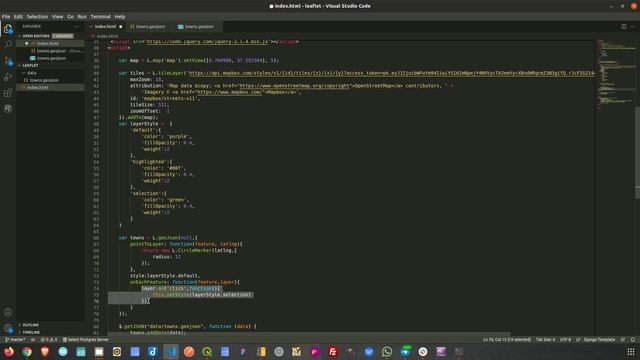The height and width of the screenshot is (360, 640).
Task: Show applications grid in the dock
Action: point(631,351)
